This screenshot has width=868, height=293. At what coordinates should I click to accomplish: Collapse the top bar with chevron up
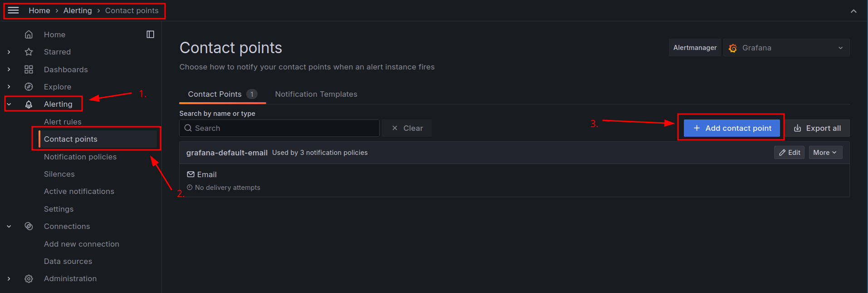853,11
